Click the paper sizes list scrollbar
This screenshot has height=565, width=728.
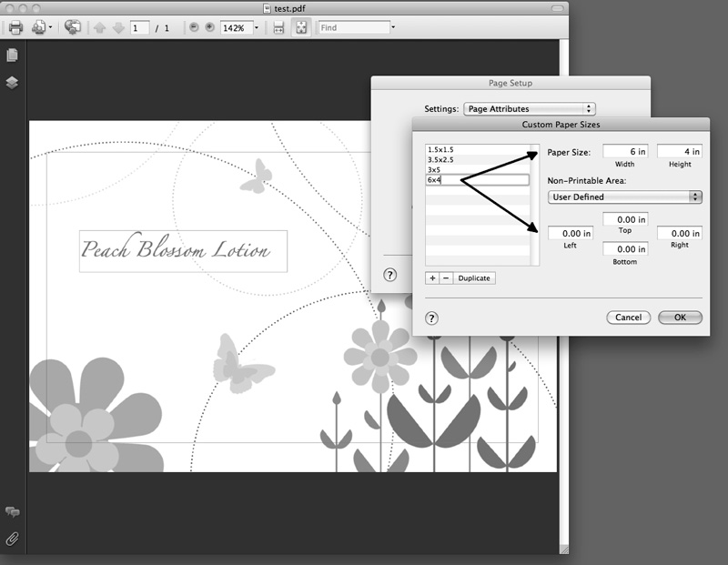tap(535, 205)
